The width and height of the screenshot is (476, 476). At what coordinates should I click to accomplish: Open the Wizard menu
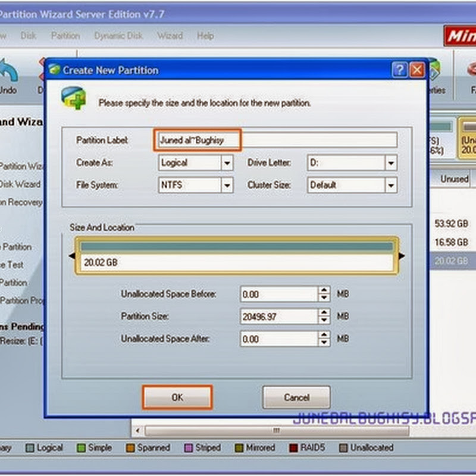click(x=170, y=36)
